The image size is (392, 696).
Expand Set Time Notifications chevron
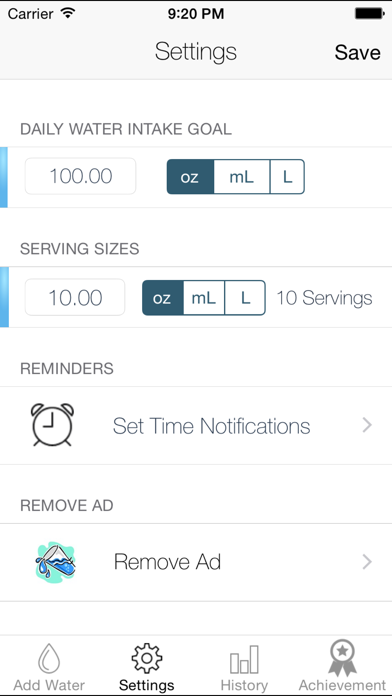pyautogui.click(x=367, y=425)
